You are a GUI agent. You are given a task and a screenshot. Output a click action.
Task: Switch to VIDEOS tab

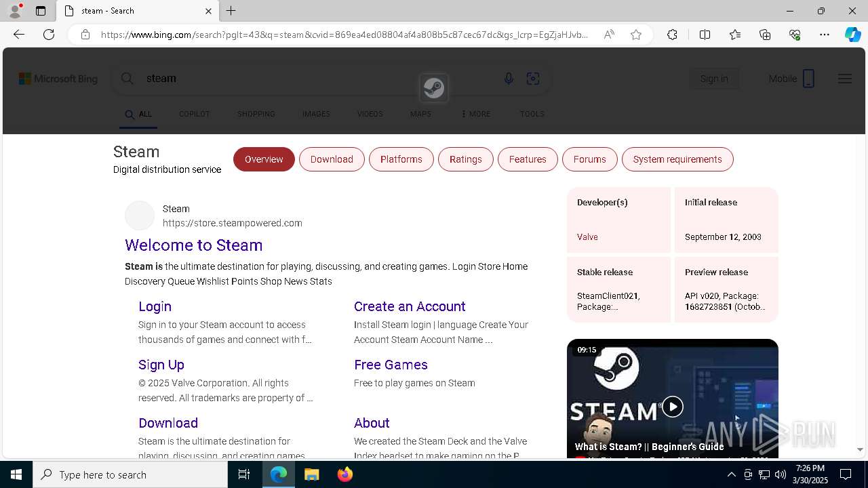370,114
